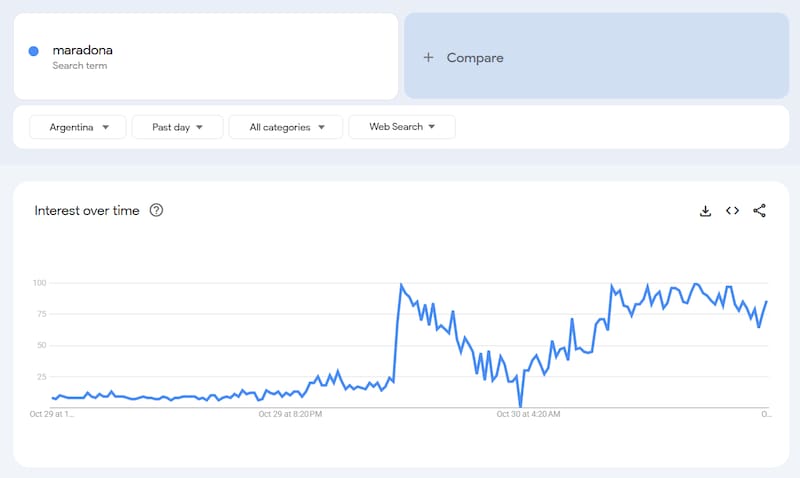The image size is (800, 478).
Task: Click the 100 value on the y-axis
Action: point(40,283)
